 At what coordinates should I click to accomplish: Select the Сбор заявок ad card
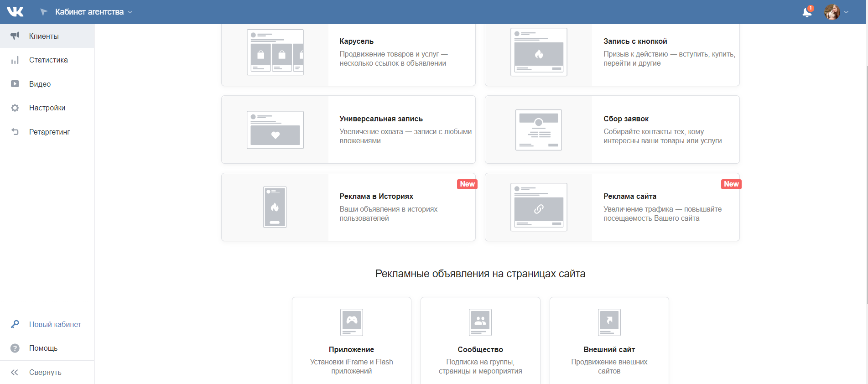pos(612,130)
